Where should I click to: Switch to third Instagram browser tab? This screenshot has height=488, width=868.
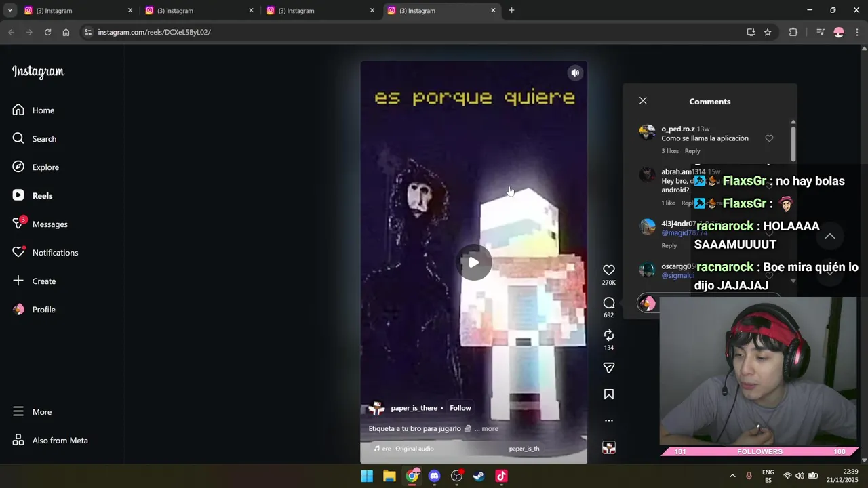pos(319,11)
